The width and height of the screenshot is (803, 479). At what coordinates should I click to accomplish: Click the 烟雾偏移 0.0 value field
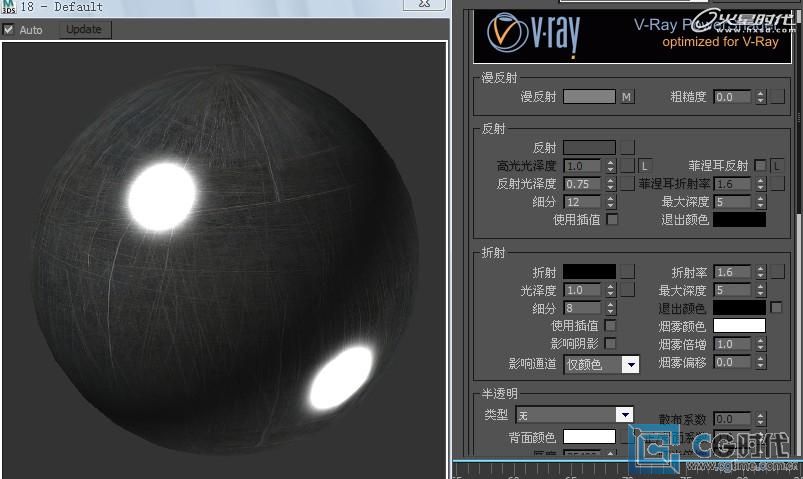tap(733, 362)
